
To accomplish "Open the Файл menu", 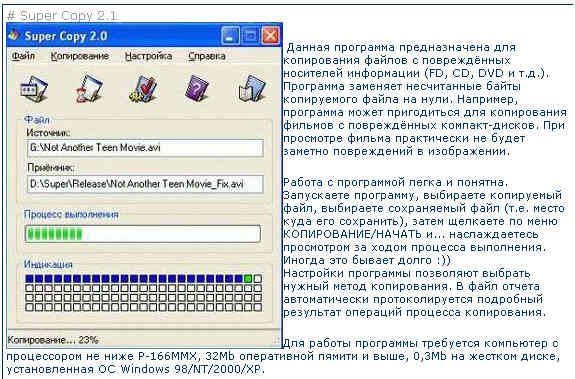I will tap(23, 56).
